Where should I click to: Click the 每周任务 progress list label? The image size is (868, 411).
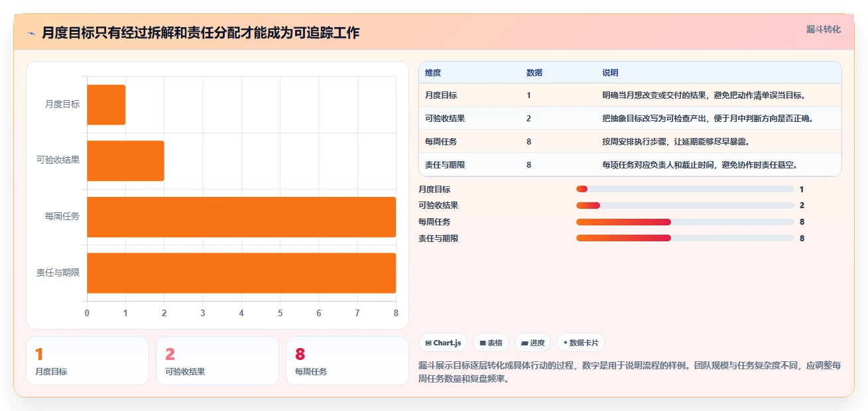[x=434, y=221]
